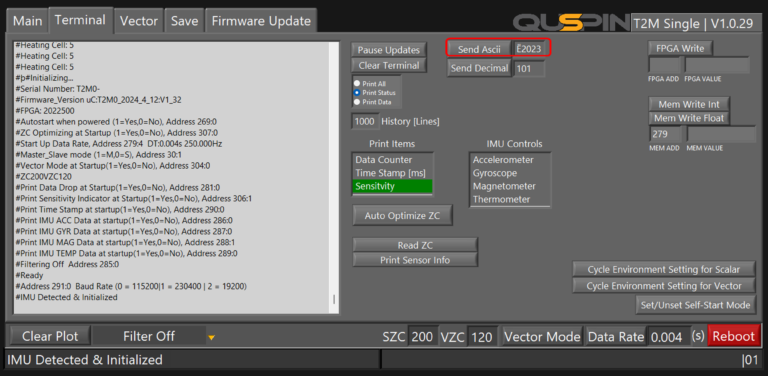The image size is (768, 376).
Task: Select the Print Status radio option
Action: [357, 93]
